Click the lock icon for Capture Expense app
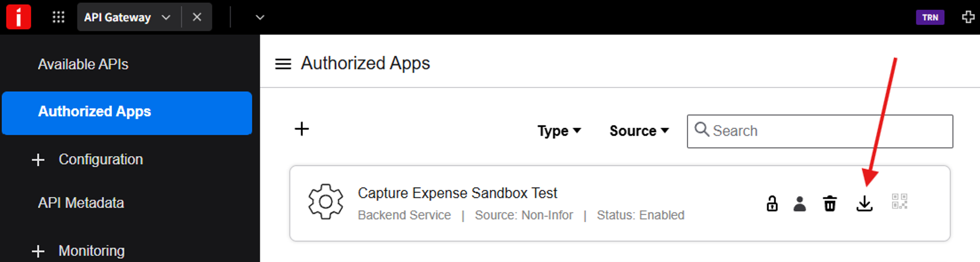The height and width of the screenshot is (262, 980). point(772,203)
